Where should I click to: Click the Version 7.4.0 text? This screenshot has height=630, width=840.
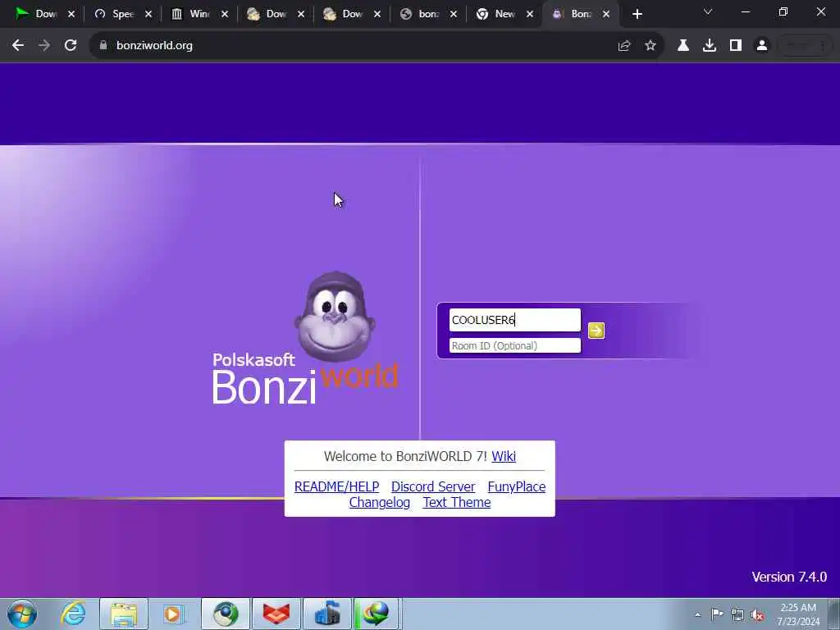point(789,577)
